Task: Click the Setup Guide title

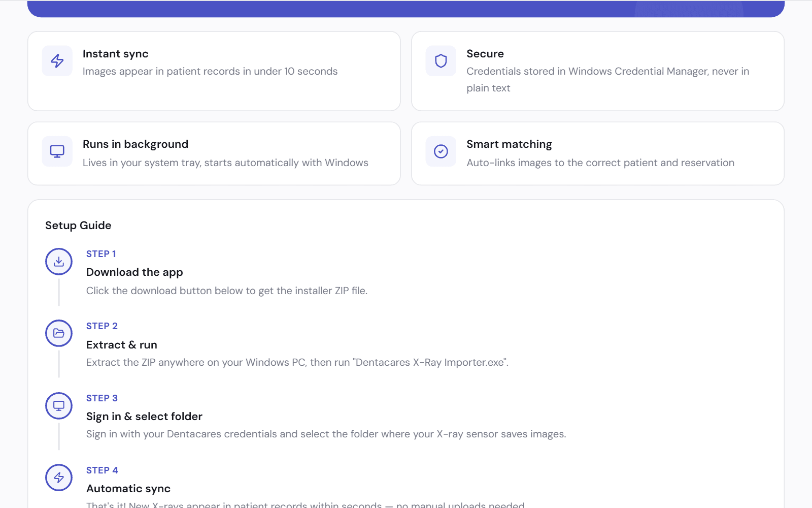Action: coord(78,226)
